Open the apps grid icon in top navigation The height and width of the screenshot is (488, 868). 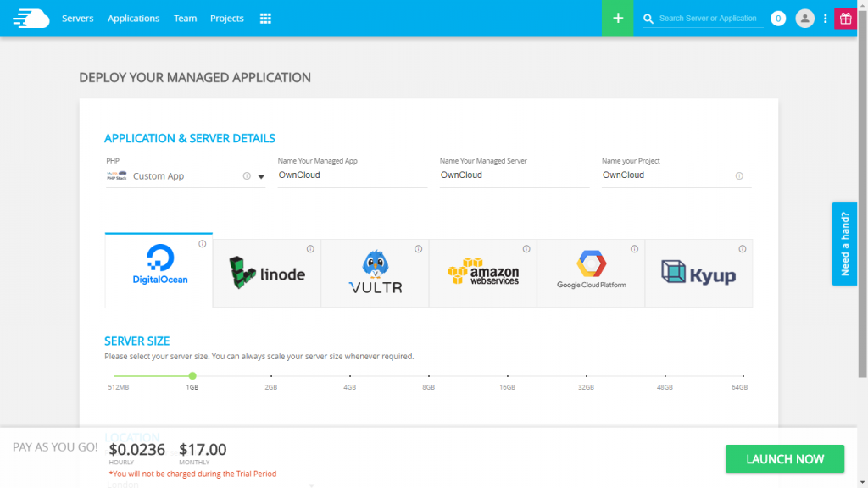click(x=265, y=18)
